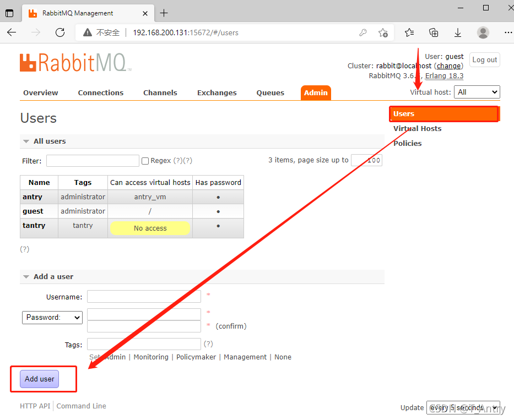Screen dimensions: 514x420
Task: Click the RabbitMQ logo
Action: [x=75, y=62]
